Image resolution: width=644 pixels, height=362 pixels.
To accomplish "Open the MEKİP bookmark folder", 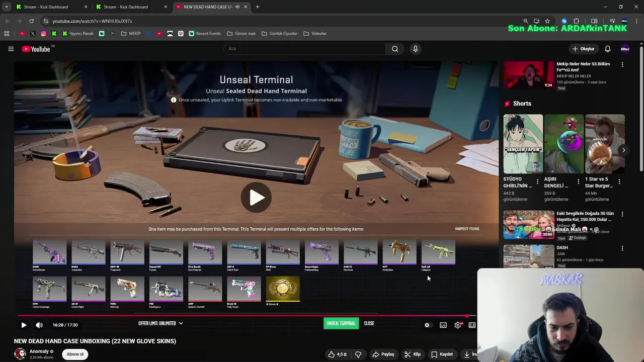I will (130, 34).
